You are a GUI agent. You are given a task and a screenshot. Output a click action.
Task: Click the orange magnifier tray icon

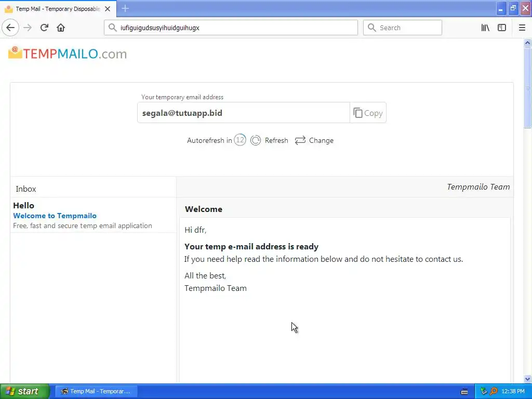(494, 391)
